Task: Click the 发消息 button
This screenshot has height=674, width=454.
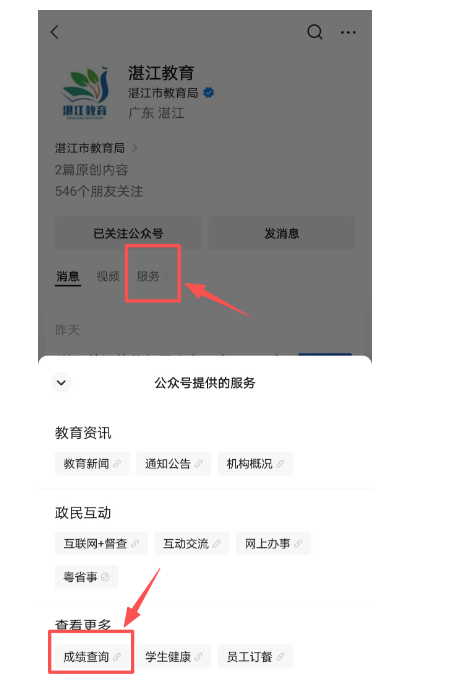Action: point(282,233)
